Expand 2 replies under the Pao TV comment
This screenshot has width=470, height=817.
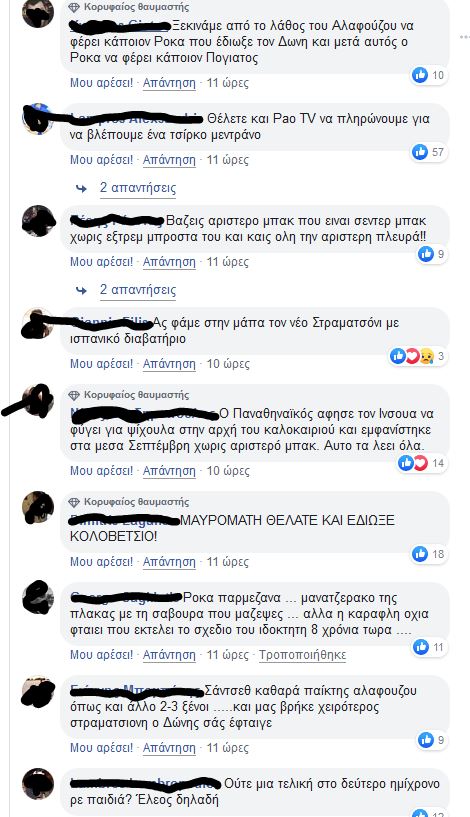pos(138,188)
